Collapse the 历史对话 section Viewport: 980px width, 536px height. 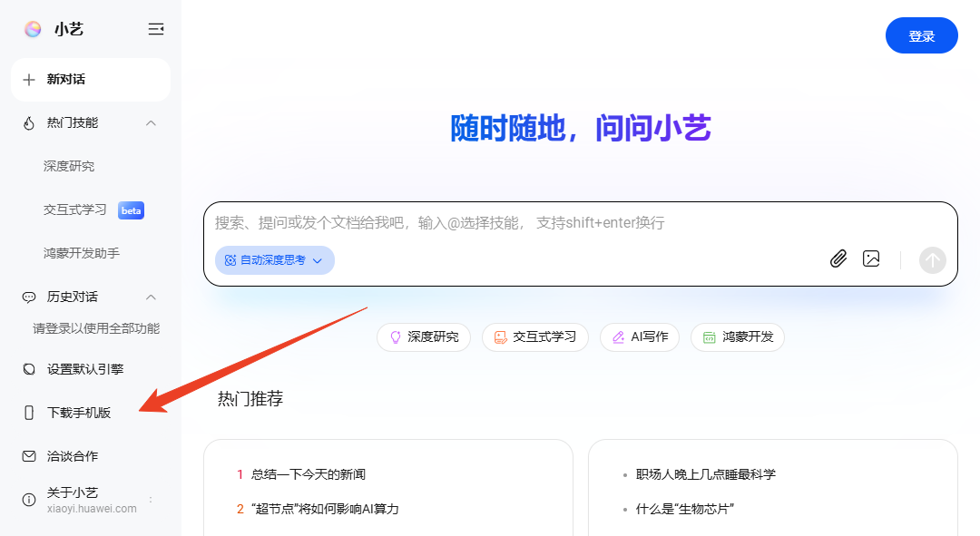(151, 297)
